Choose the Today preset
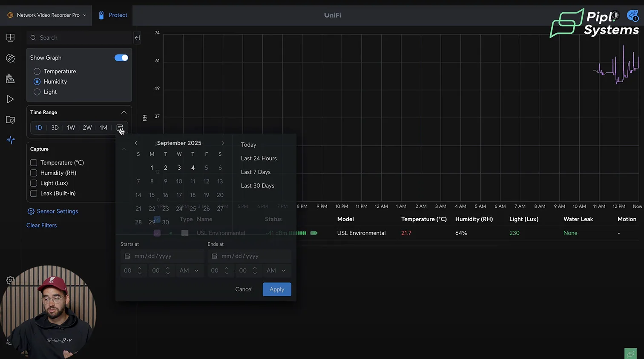The image size is (644, 359). pos(249,145)
